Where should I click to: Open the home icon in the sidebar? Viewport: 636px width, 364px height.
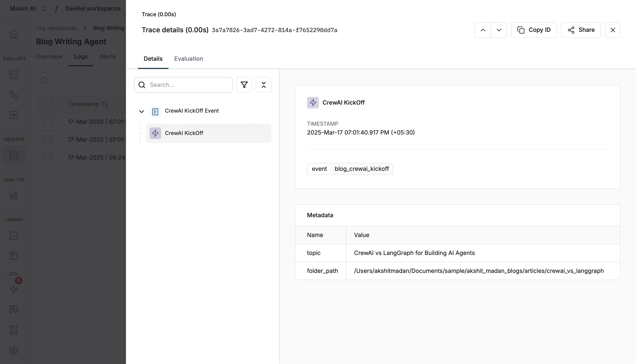[x=14, y=34]
